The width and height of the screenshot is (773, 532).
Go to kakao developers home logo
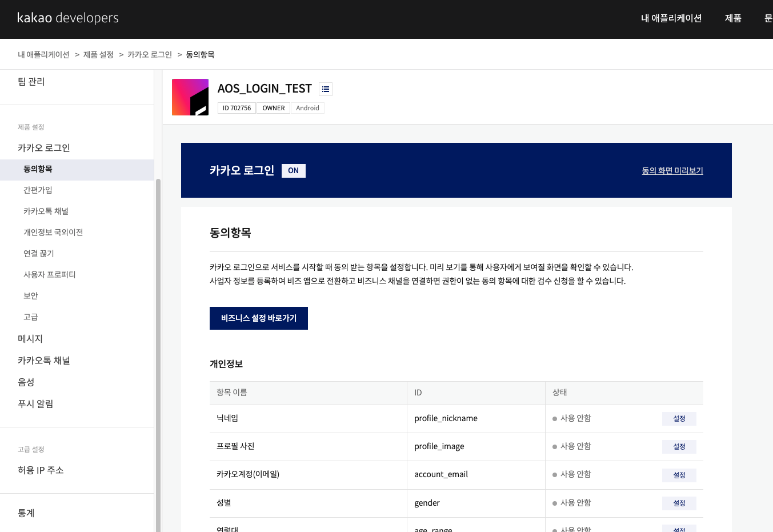click(x=68, y=18)
